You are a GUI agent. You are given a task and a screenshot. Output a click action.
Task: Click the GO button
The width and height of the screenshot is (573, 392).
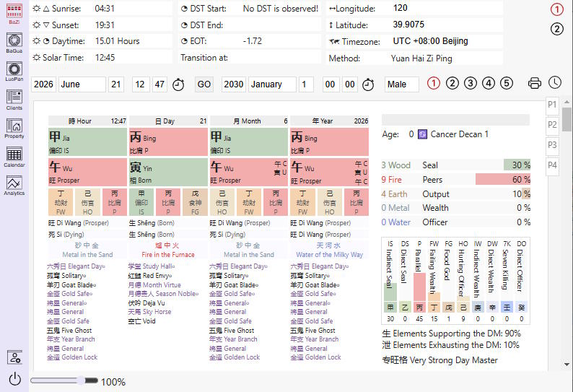pos(204,84)
